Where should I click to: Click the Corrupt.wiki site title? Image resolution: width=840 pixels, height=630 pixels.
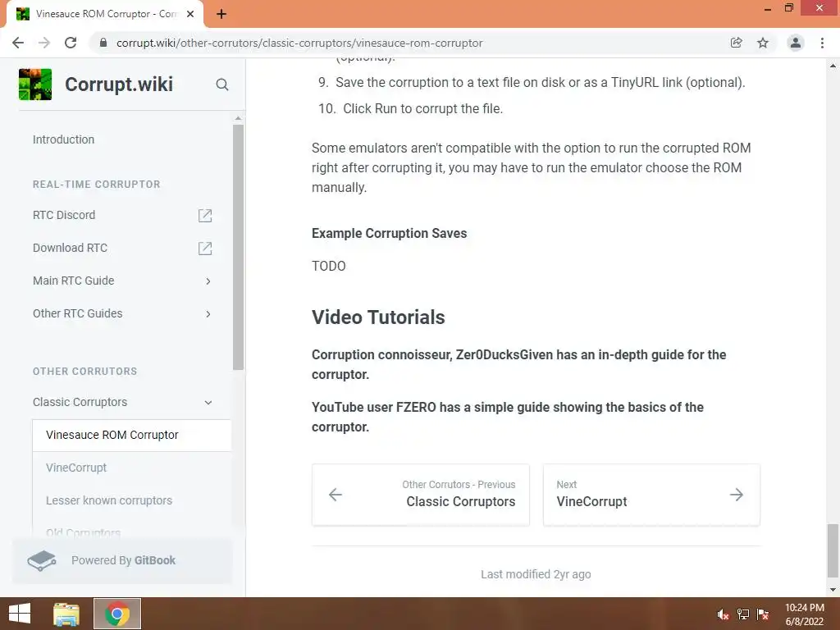tap(119, 84)
